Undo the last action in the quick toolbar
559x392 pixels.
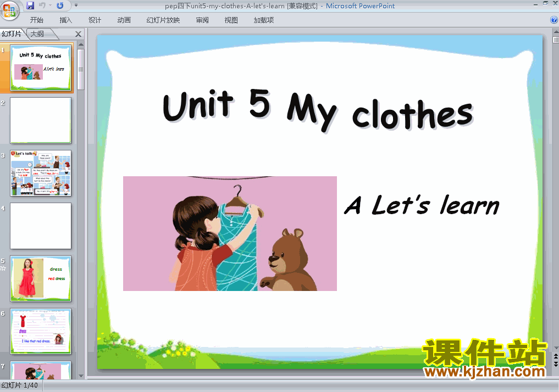point(42,5)
